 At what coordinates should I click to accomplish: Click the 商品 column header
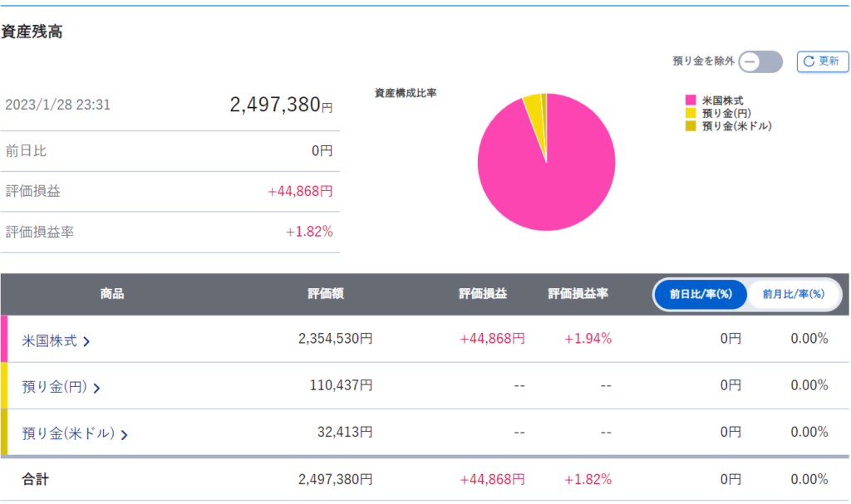pos(112,294)
